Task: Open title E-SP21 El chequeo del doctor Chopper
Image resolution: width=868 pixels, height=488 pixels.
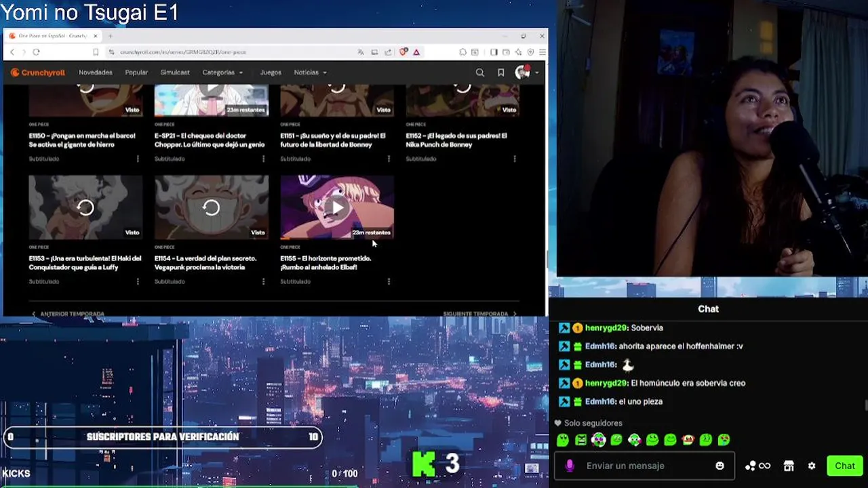Action: click(x=210, y=140)
